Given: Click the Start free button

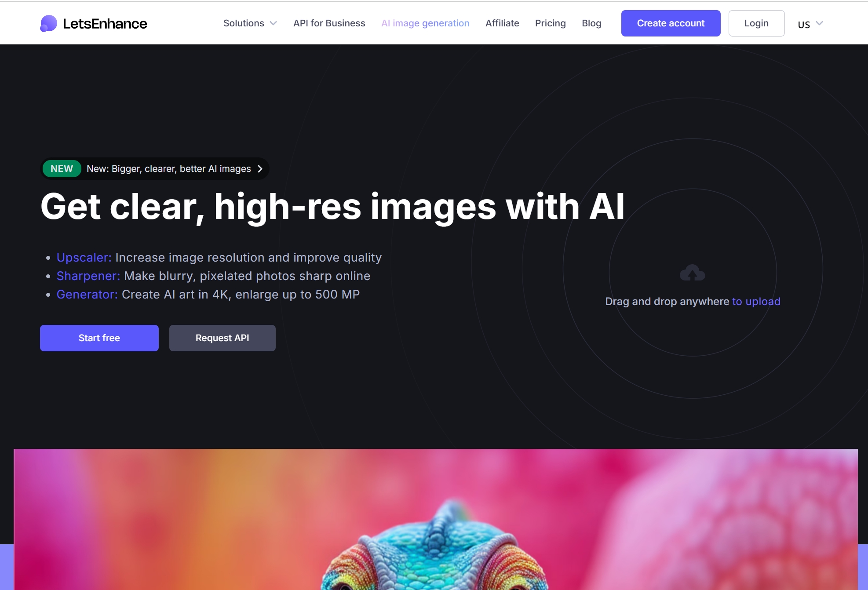Looking at the screenshot, I should pyautogui.click(x=99, y=338).
